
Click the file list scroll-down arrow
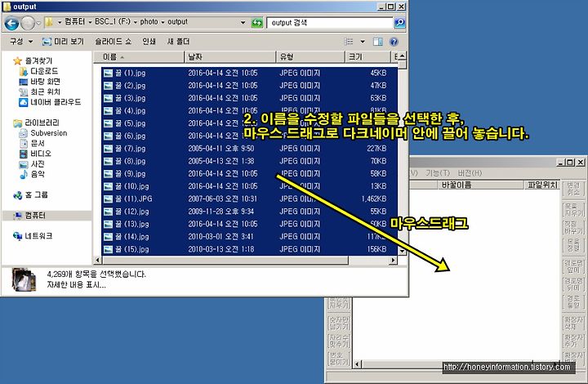(x=402, y=251)
